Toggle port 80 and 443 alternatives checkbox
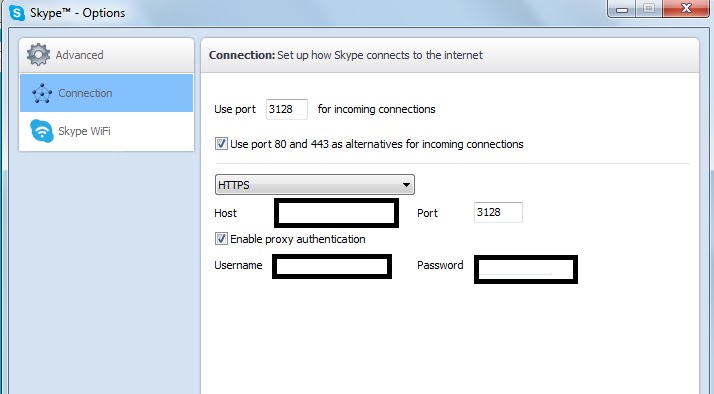This screenshot has height=394, width=714. pos(221,144)
